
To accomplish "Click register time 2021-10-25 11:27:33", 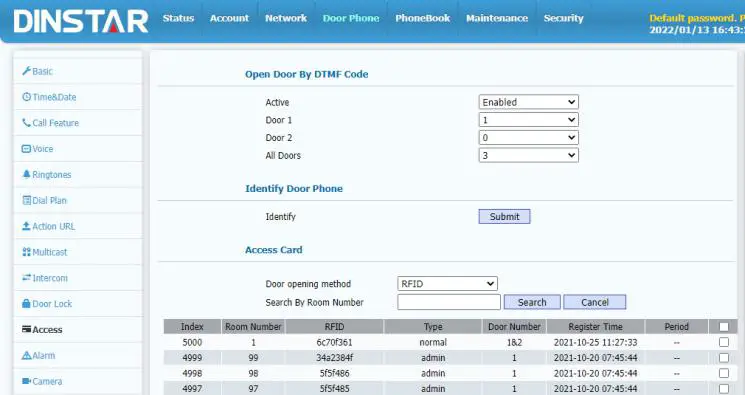I will (595, 342).
